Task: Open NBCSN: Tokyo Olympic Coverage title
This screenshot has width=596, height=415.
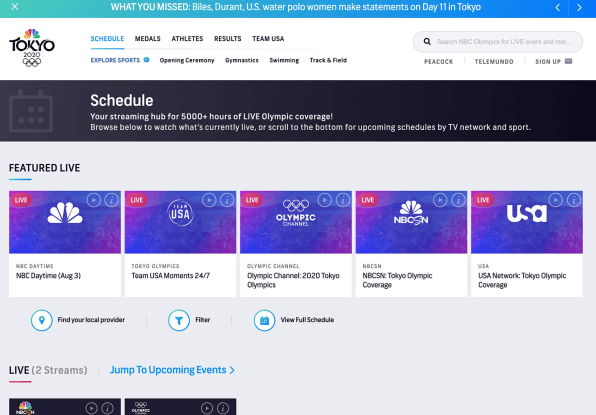Action: pyautogui.click(x=397, y=280)
